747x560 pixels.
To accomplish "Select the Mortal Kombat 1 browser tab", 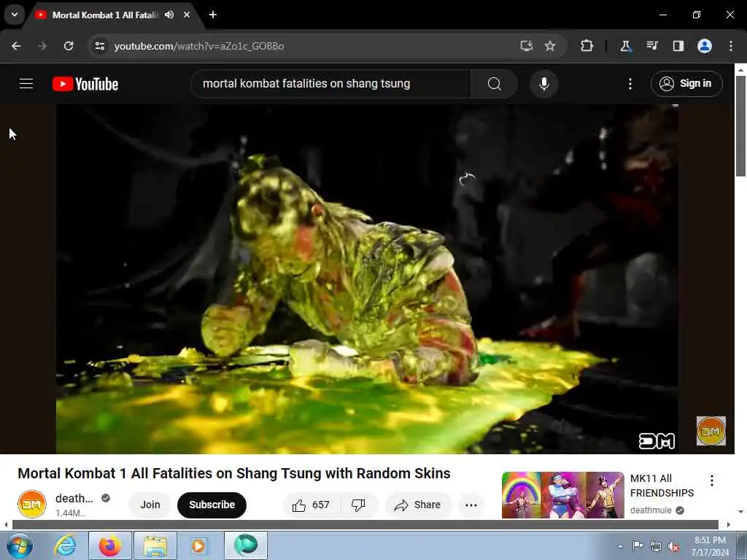I will (x=105, y=15).
